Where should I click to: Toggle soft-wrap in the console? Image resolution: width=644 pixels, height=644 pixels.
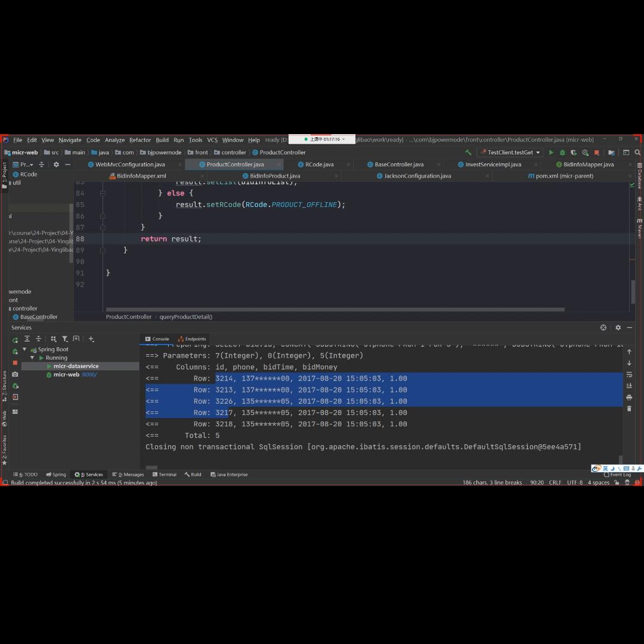[x=629, y=374]
